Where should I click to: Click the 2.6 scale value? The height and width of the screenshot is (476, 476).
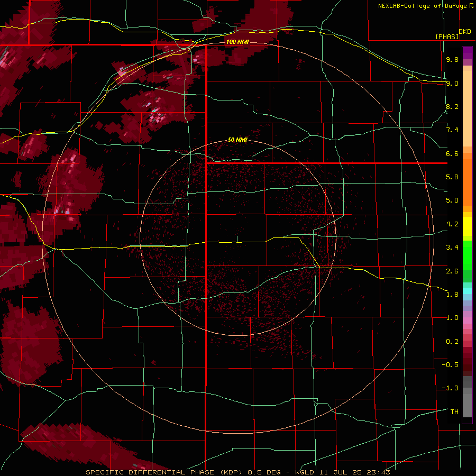point(452,271)
